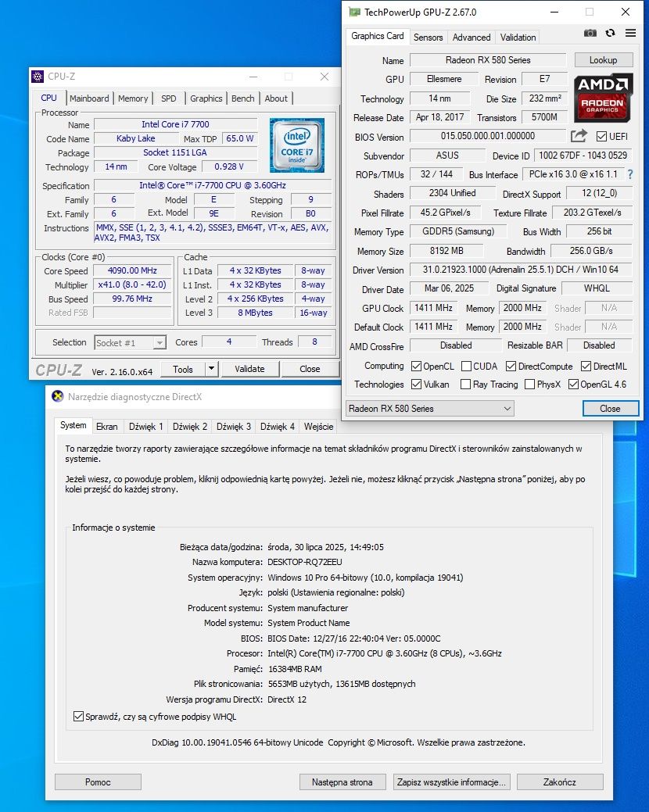Click the Lookup button in GPU-Z
The width and height of the screenshot is (649, 812).
[x=604, y=60]
